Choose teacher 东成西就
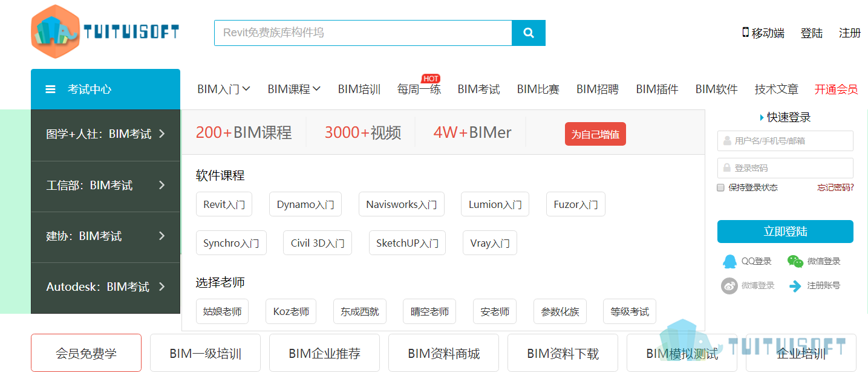Screen dimensions: 868x373 point(360,311)
